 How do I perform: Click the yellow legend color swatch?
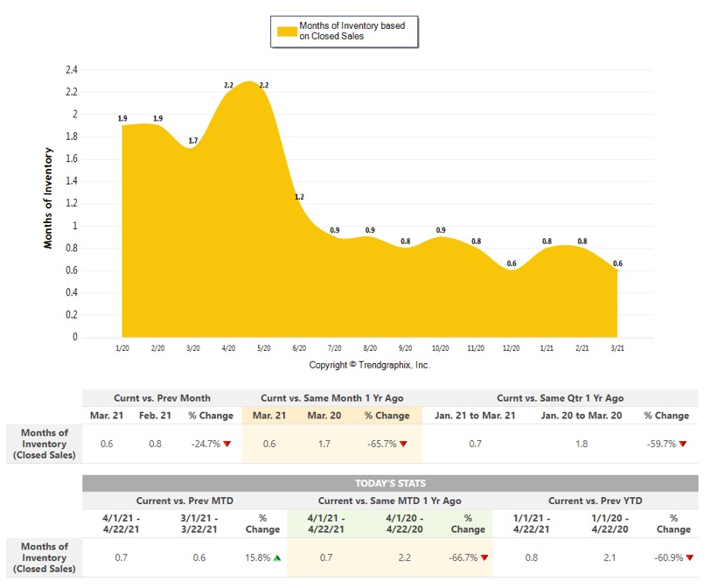click(x=287, y=31)
